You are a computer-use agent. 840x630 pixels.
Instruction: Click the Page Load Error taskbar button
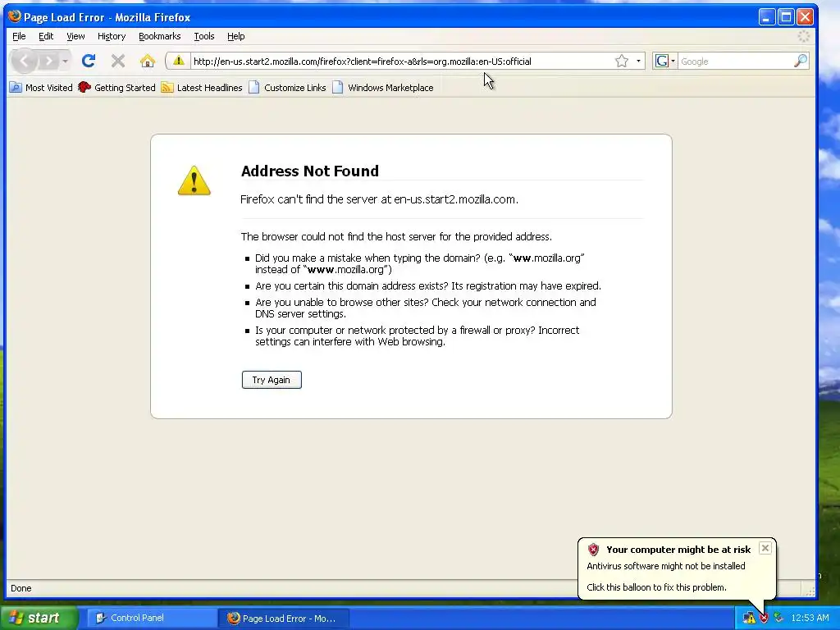point(284,619)
